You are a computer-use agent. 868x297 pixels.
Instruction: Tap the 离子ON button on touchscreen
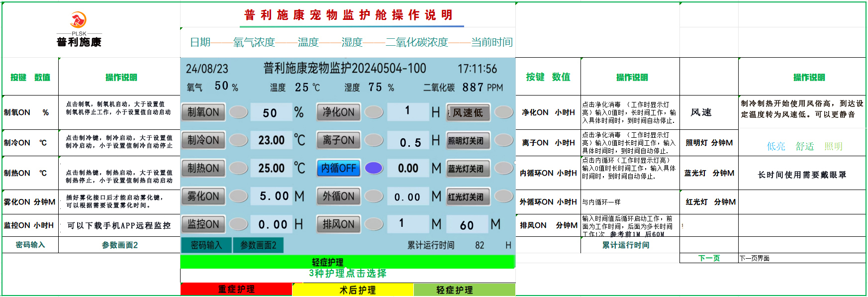(x=338, y=140)
